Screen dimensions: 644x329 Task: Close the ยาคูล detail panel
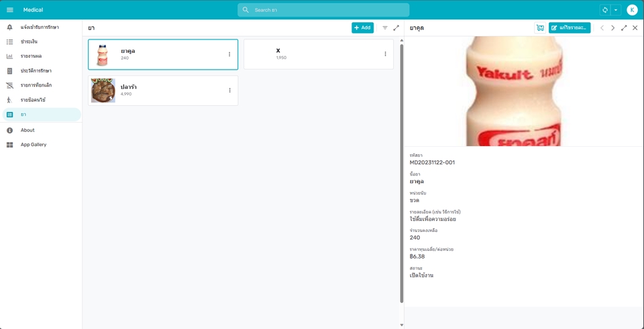(635, 28)
